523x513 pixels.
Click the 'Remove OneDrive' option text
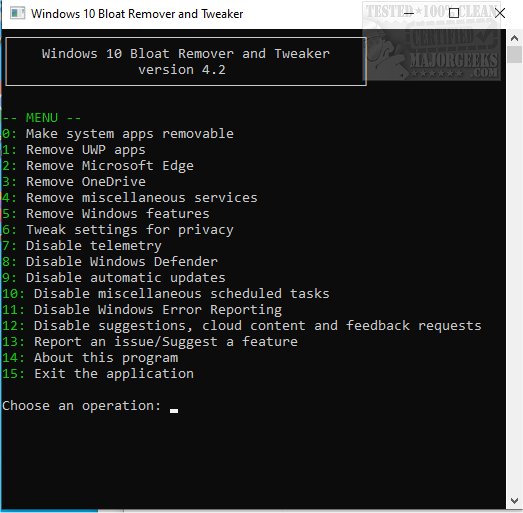click(86, 182)
